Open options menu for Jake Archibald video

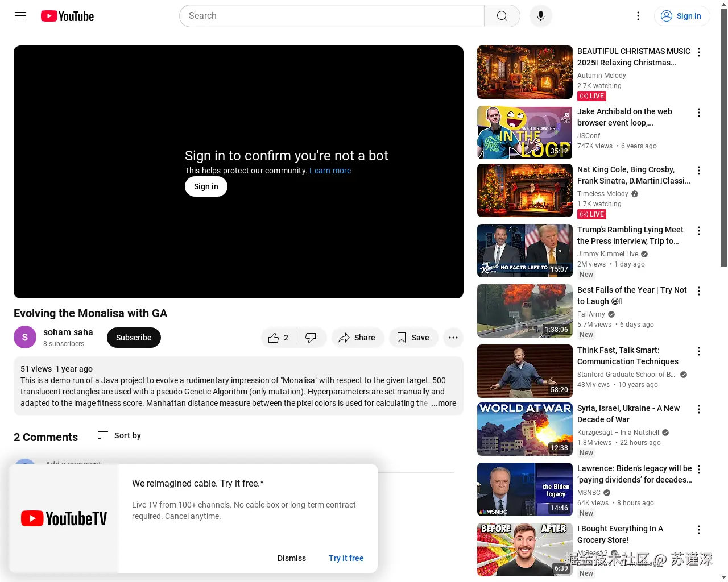pyautogui.click(x=699, y=113)
